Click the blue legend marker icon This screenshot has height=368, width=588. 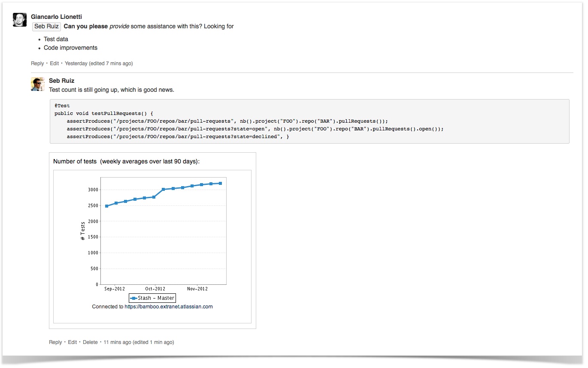pyautogui.click(x=134, y=298)
